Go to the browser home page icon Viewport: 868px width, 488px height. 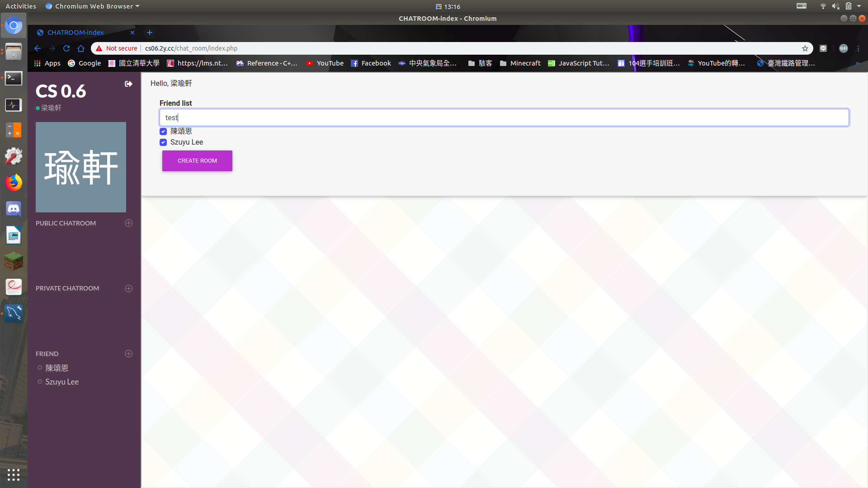[x=81, y=48]
